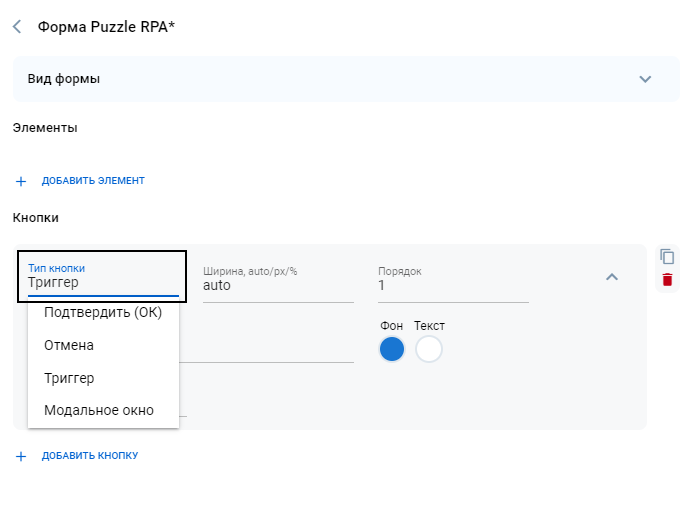Click the plus icon beside Добавить кнопку
The width and height of the screenshot is (690, 531).
point(21,456)
